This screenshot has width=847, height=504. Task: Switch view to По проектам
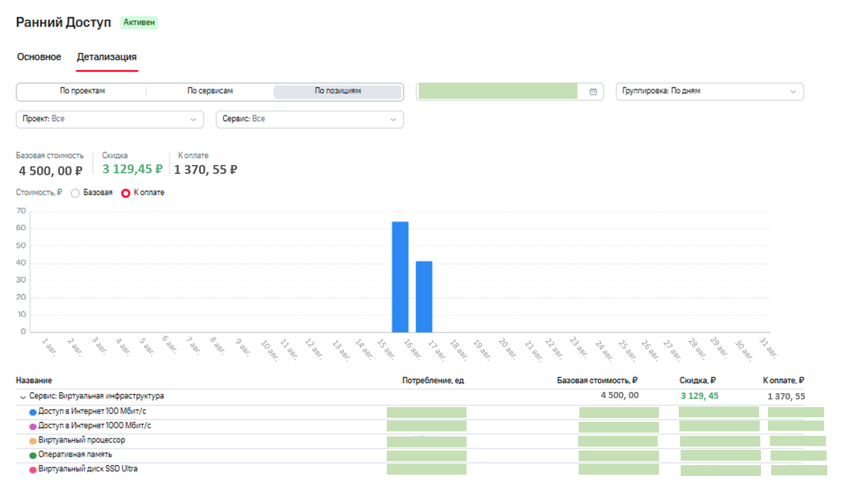click(82, 91)
